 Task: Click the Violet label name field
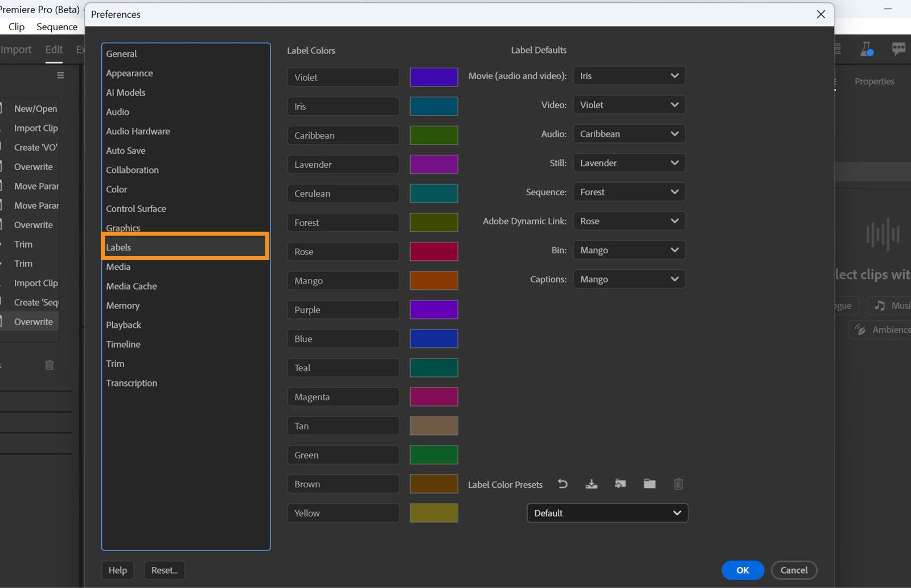343,77
